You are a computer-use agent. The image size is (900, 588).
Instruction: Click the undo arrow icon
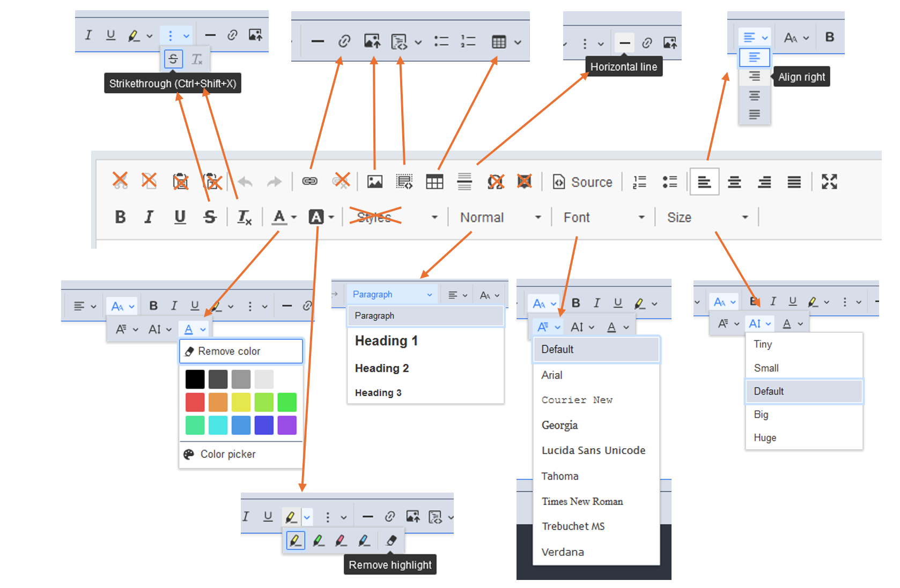tap(245, 182)
